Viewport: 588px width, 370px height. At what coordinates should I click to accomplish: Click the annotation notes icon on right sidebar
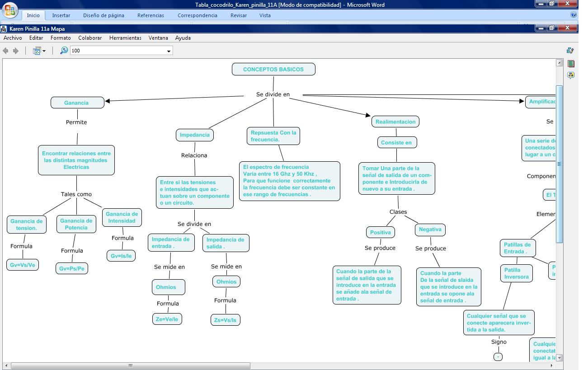pos(571,64)
